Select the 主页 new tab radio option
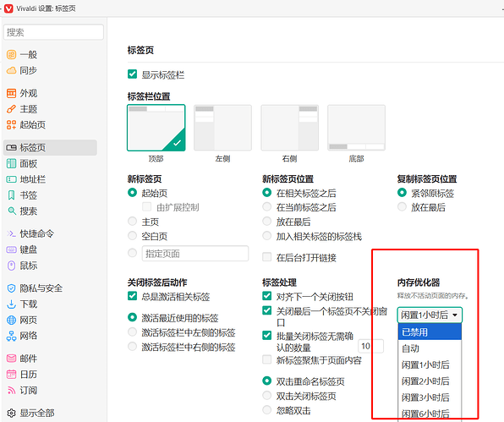 132,221
